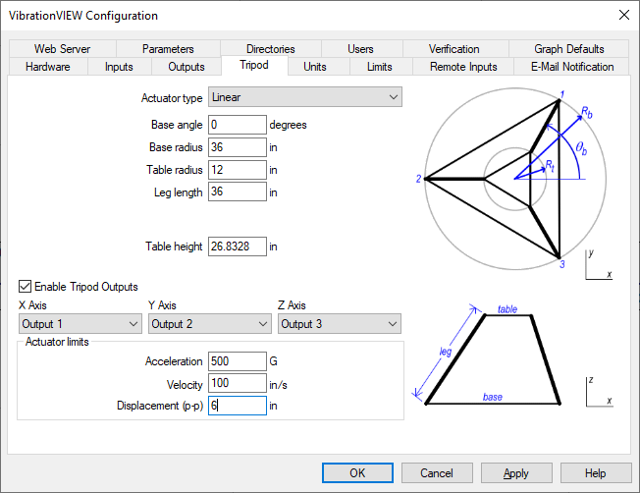The width and height of the screenshot is (640, 493).
Task: Open the Directories tab
Action: (x=270, y=49)
